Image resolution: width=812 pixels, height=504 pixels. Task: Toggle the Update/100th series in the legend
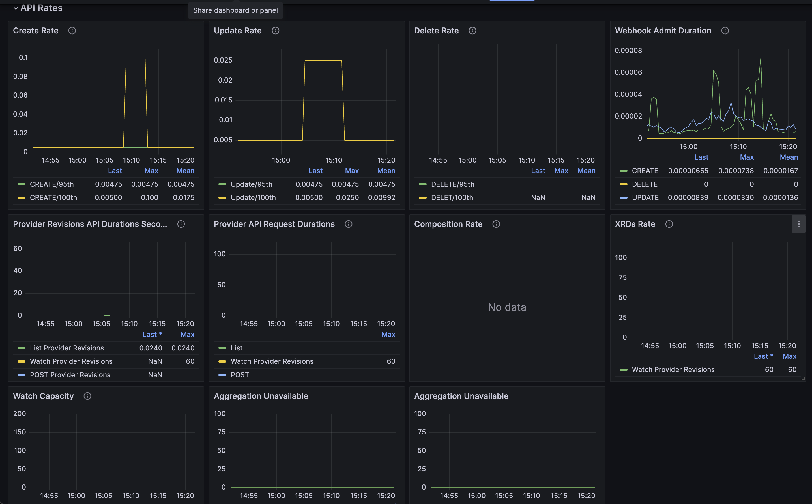tap(253, 198)
